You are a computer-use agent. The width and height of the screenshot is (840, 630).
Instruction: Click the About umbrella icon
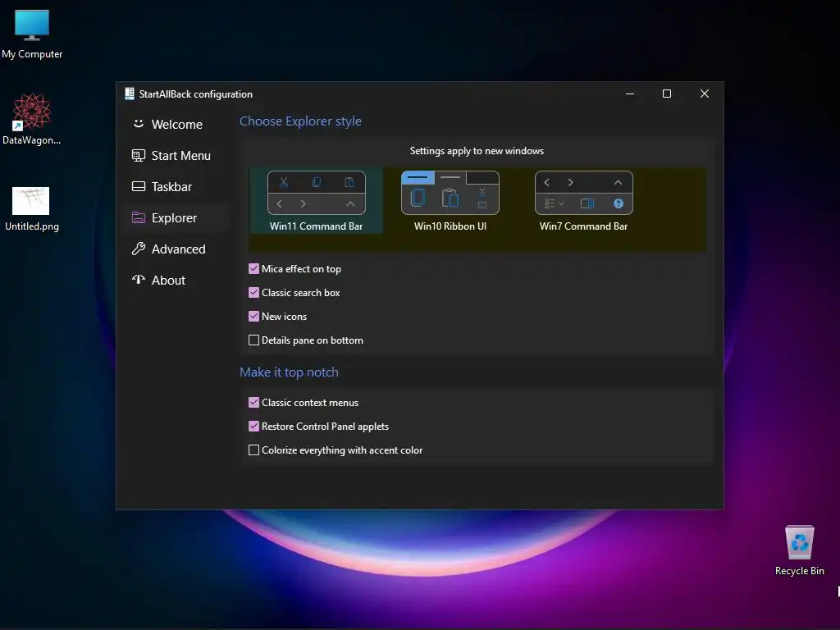[138, 280]
